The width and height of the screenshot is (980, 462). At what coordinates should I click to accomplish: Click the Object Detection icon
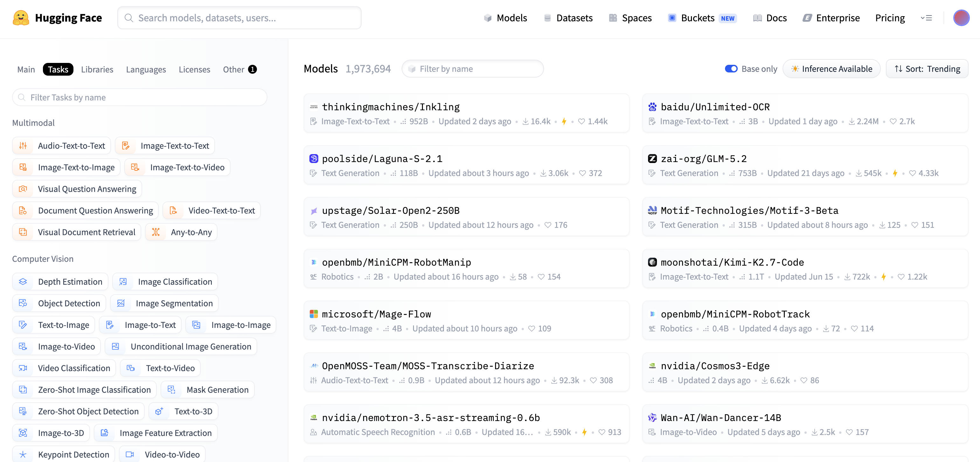click(23, 303)
